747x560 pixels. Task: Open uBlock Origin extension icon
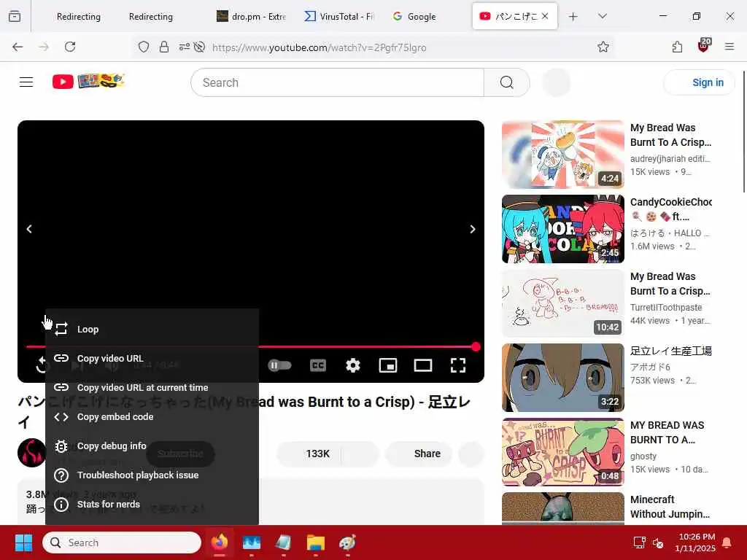(x=704, y=46)
